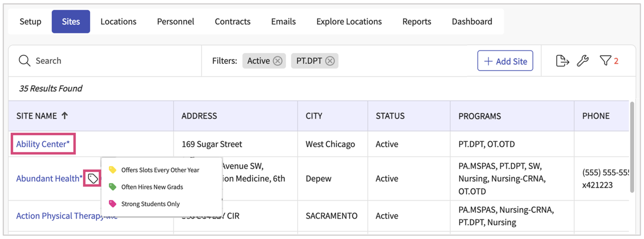Switch to the Locations tab
Image resolution: width=644 pixels, height=239 pixels.
point(118,22)
